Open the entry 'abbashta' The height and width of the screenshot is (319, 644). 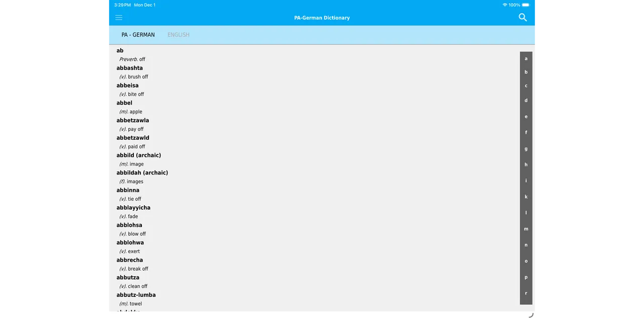click(x=129, y=67)
